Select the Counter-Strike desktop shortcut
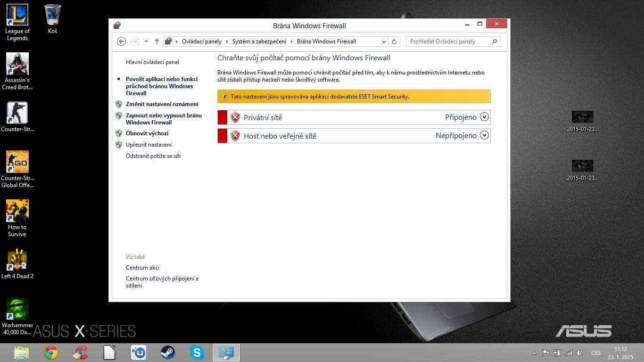This screenshot has width=644, height=362. (x=17, y=117)
